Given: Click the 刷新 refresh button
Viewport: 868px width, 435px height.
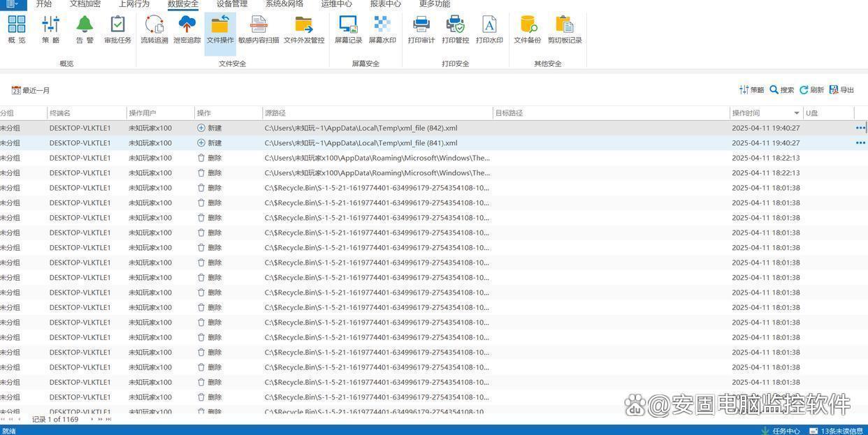Looking at the screenshot, I should click(x=812, y=90).
